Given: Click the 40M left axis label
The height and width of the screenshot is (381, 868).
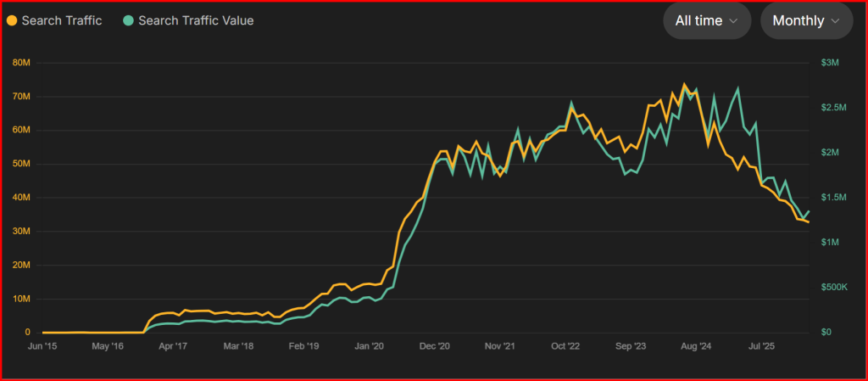Looking at the screenshot, I should point(22,198).
